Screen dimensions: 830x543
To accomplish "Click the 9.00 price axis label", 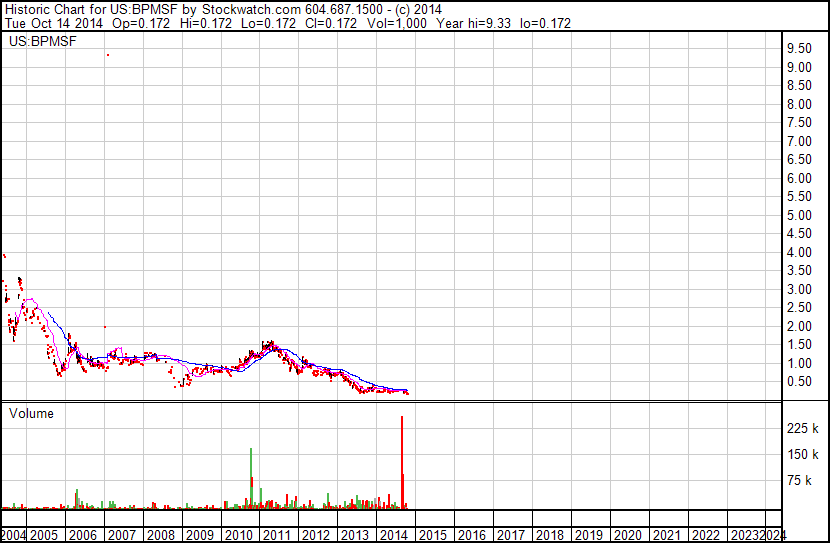I will click(x=799, y=67).
